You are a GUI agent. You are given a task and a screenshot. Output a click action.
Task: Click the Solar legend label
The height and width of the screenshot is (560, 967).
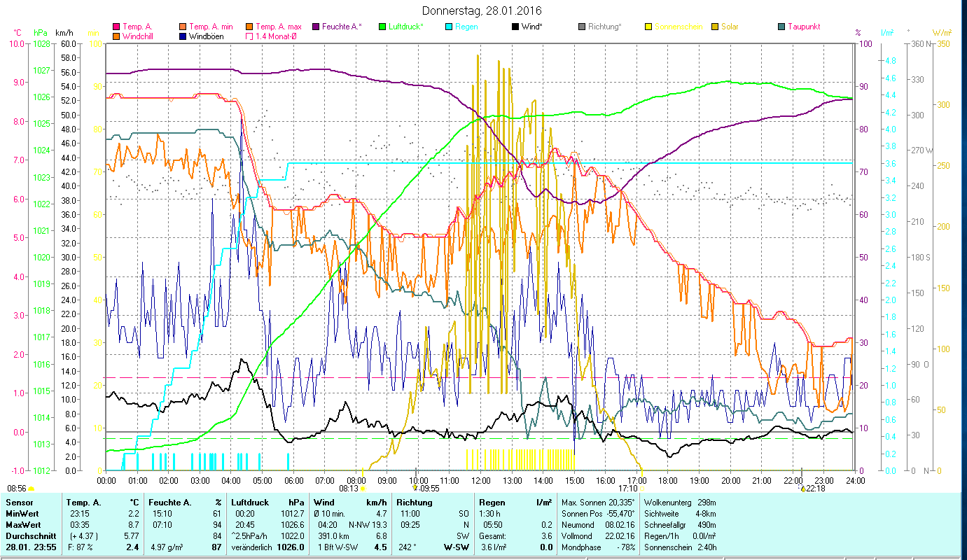pyautogui.click(x=730, y=27)
